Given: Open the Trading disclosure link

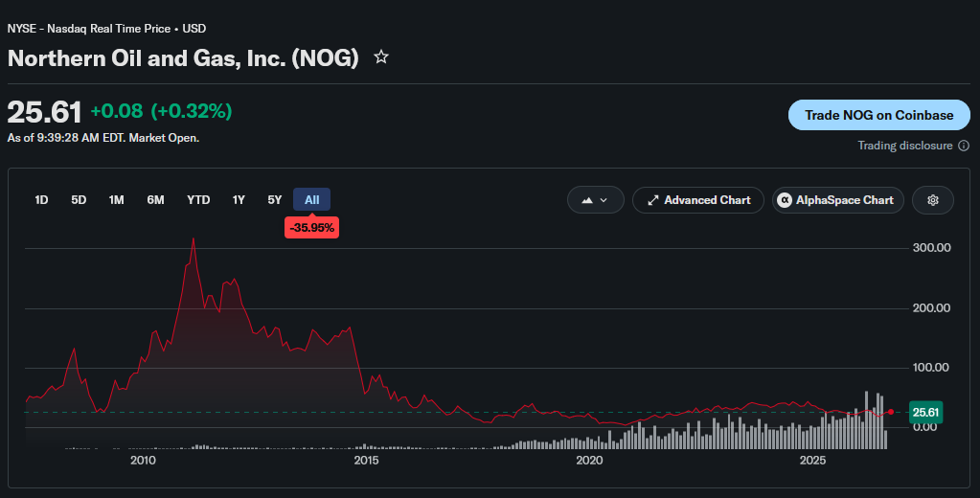Looking at the screenshot, I should (904, 146).
